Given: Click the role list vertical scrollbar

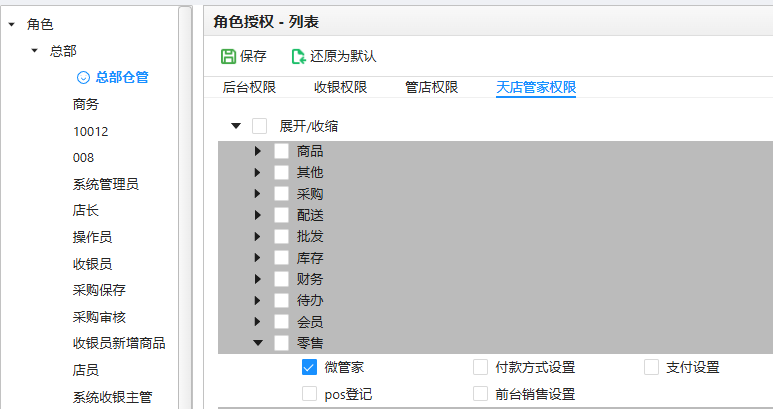Looking at the screenshot, I should [x=185, y=200].
